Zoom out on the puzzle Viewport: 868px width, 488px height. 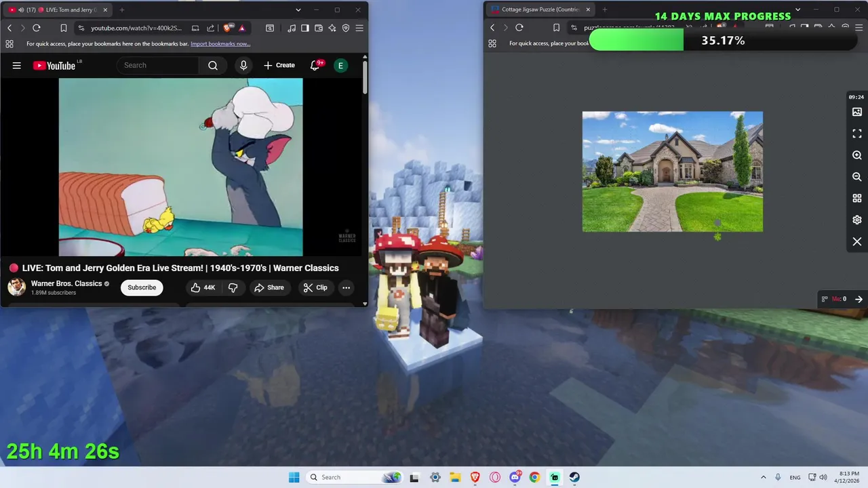point(857,176)
